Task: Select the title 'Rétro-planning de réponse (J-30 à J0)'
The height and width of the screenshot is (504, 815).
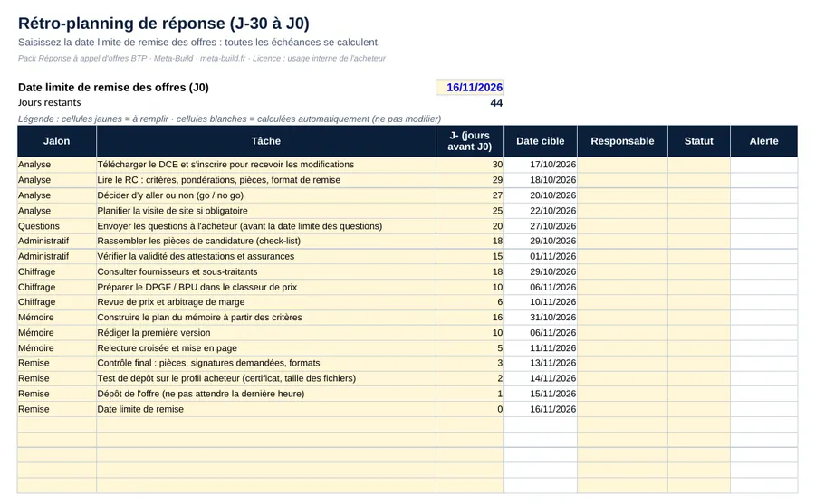Action: pos(164,24)
